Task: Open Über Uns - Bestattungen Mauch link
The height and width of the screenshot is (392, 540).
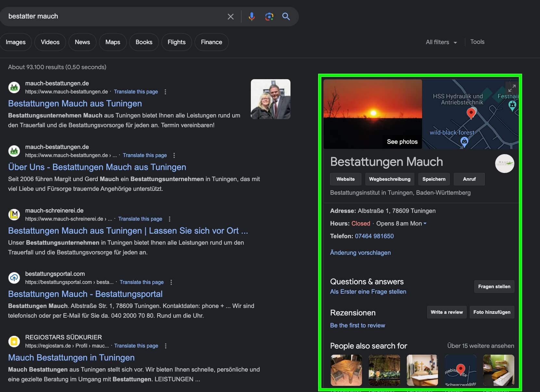Action: 97,167
